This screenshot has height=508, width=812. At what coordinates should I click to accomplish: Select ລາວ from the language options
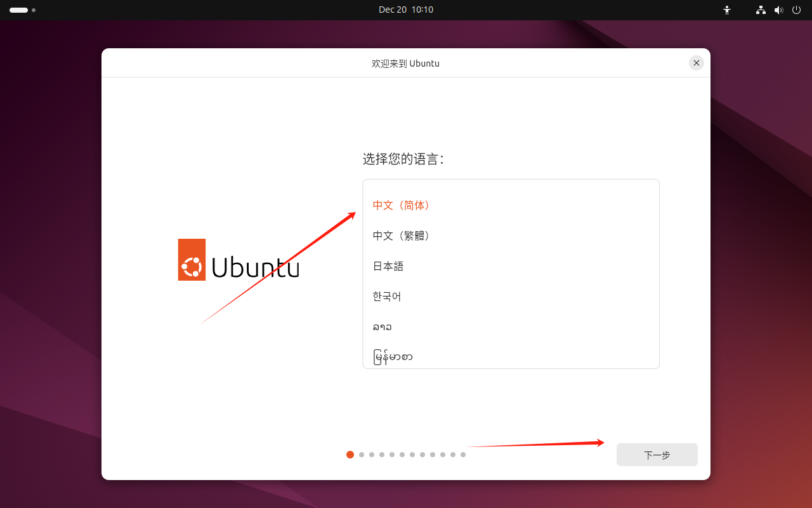point(382,326)
